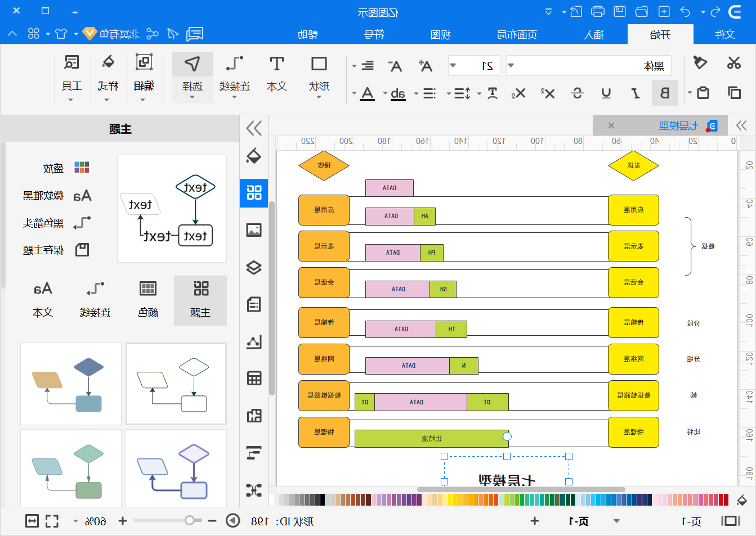This screenshot has width=756, height=536.
Task: Click the export icon in the title bar
Action: click(576, 11)
